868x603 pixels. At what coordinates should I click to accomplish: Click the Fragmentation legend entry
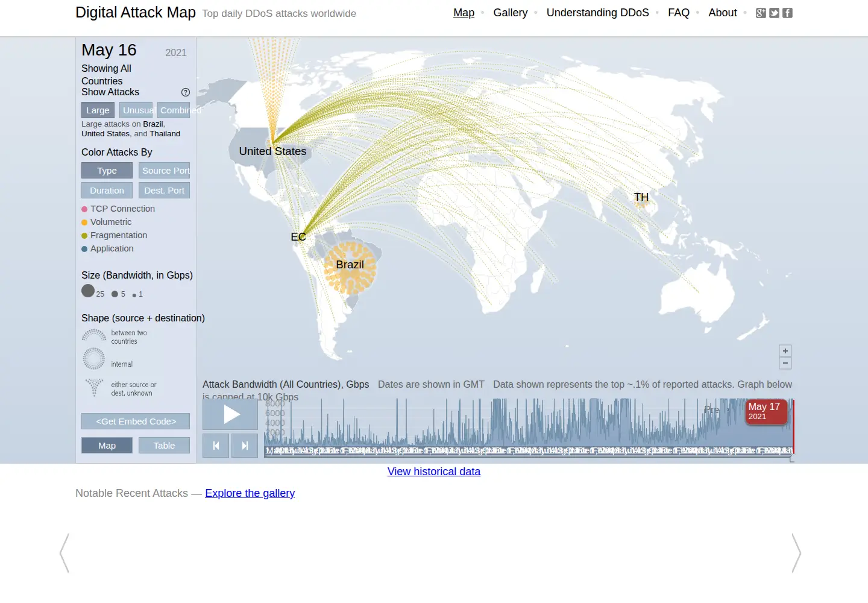point(115,235)
